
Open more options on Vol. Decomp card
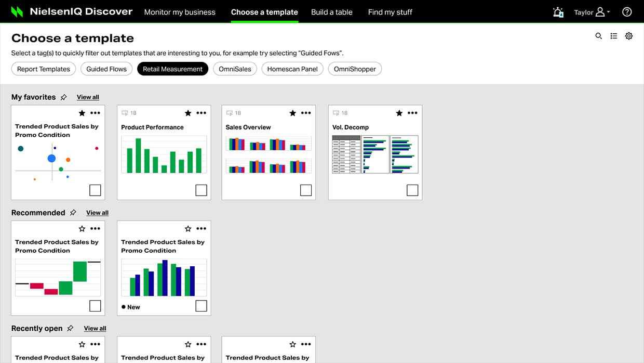(x=412, y=113)
